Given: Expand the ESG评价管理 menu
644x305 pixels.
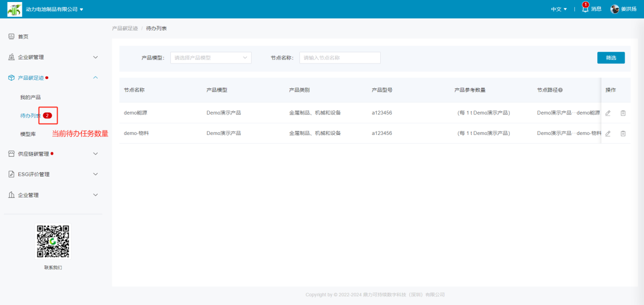Looking at the screenshot, I should click(53, 175).
